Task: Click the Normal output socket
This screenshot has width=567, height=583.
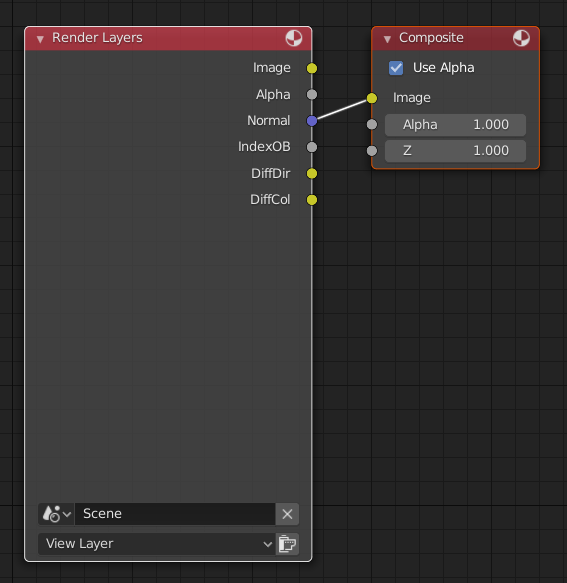Action: 312,121
